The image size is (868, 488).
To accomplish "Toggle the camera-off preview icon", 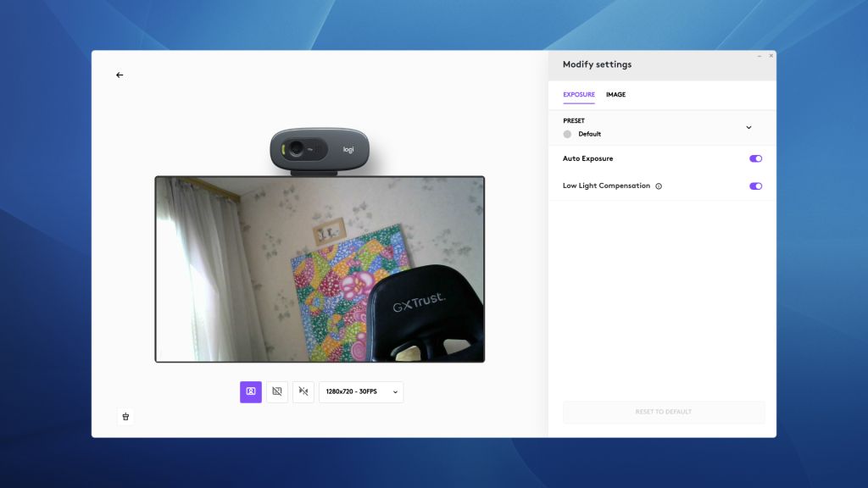I will coord(277,391).
